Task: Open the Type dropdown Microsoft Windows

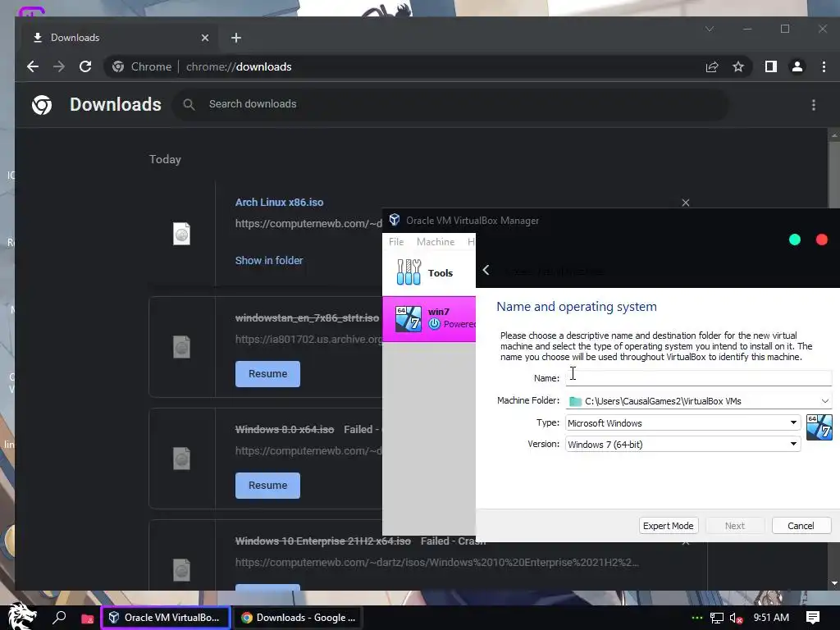Action: 683,422
